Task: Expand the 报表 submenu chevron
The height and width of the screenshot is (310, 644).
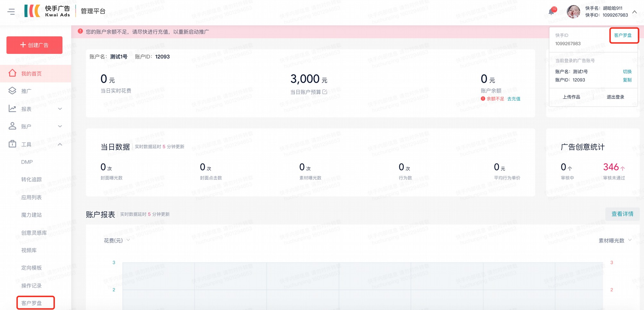Action: [60, 109]
